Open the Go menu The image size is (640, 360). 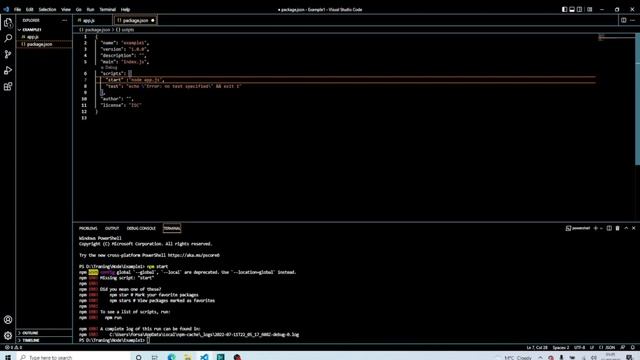pos(78,9)
